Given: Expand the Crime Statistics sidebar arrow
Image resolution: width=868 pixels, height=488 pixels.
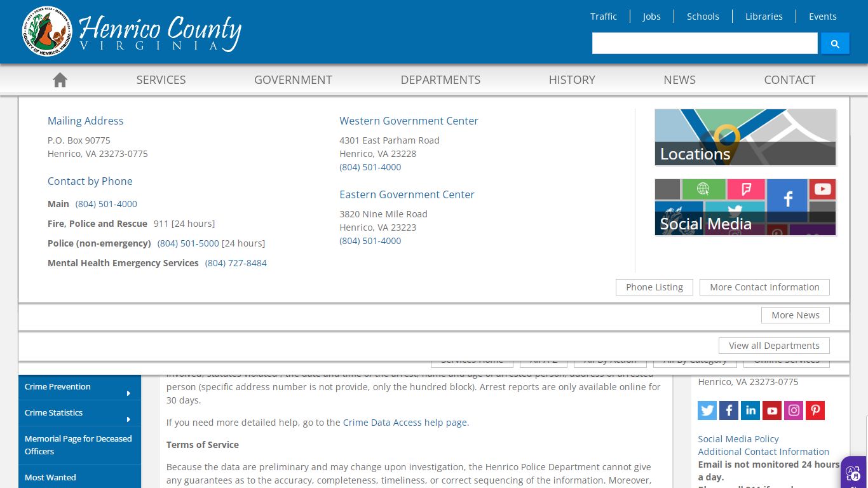Looking at the screenshot, I should point(128,419).
